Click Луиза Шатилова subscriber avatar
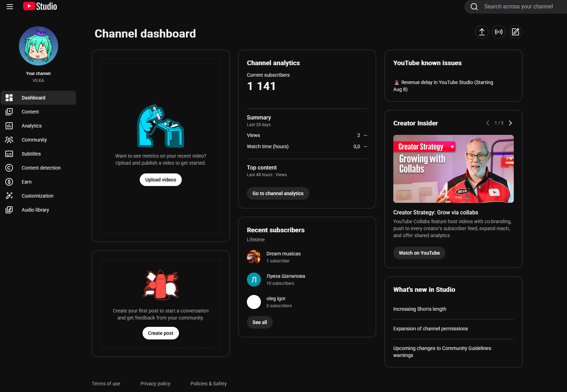Screen dimensions: 567x392 click(x=254, y=280)
